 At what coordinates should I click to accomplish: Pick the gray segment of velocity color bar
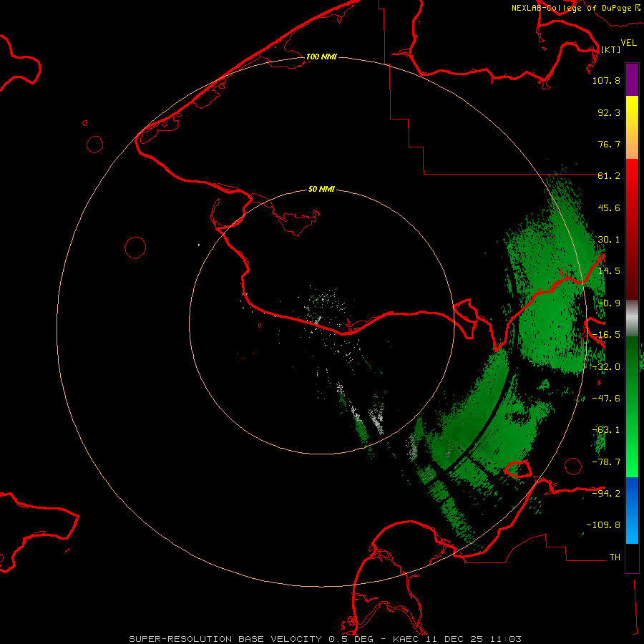[x=632, y=318]
